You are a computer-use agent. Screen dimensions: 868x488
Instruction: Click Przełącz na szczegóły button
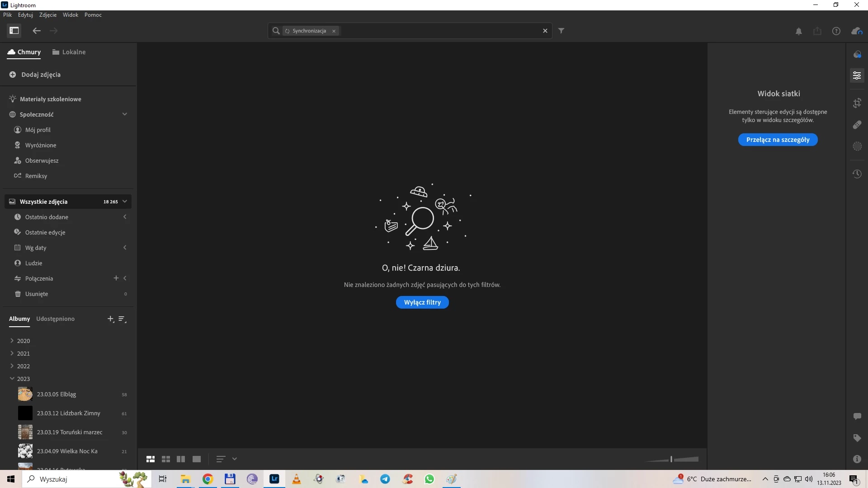click(x=778, y=140)
